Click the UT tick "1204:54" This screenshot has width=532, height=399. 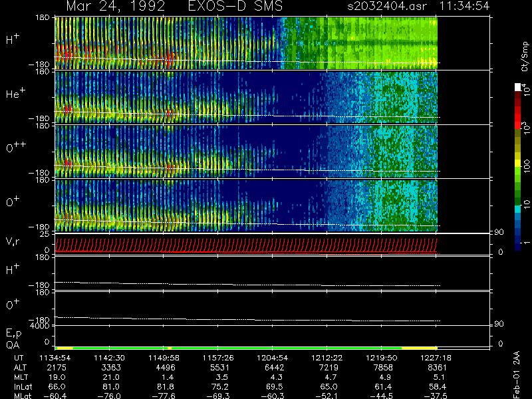273,358
